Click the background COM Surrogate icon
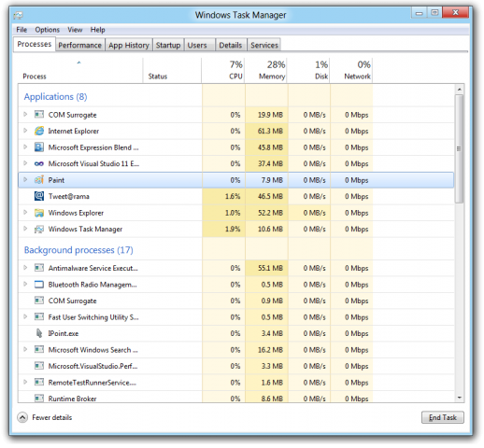 pyautogui.click(x=39, y=301)
